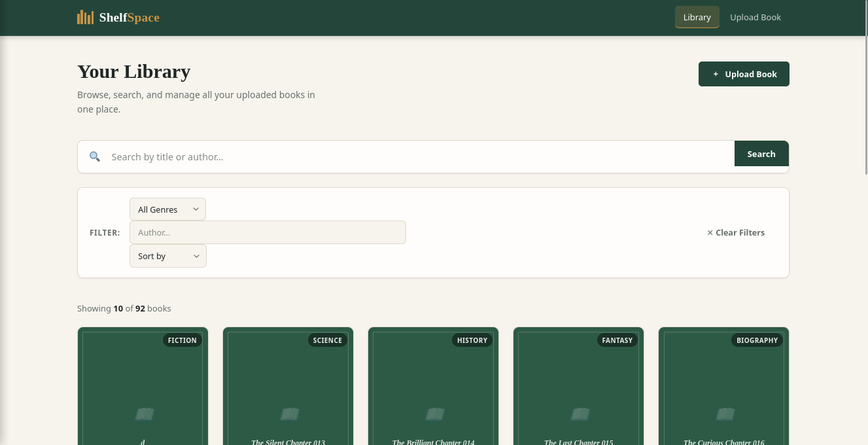The image size is (868, 445).
Task: Open the All Genres dropdown
Action: (x=167, y=209)
